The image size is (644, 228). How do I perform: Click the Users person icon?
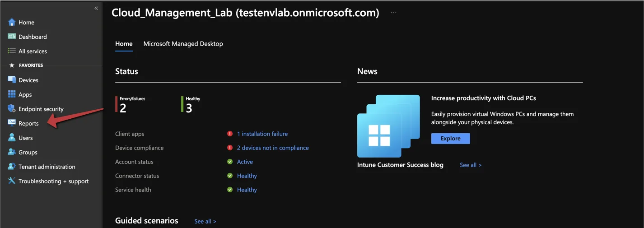[x=12, y=138]
